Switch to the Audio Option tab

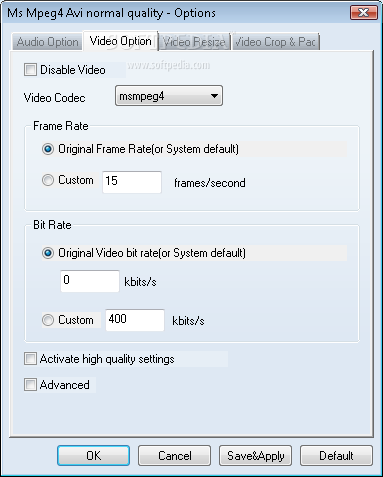(47, 42)
